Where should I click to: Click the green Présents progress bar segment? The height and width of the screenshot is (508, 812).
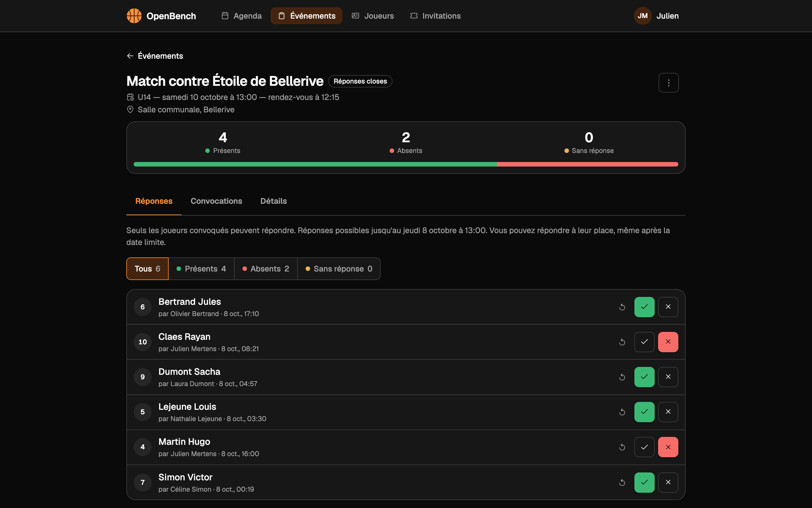click(315, 164)
